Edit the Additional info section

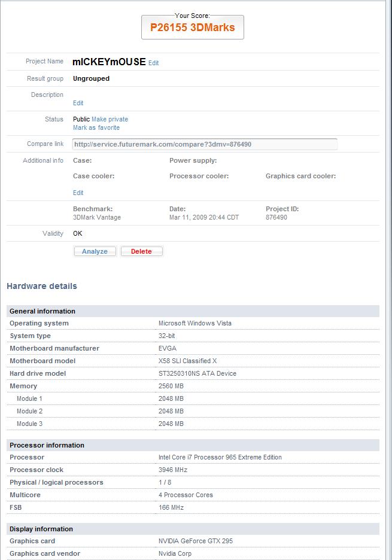tap(78, 193)
